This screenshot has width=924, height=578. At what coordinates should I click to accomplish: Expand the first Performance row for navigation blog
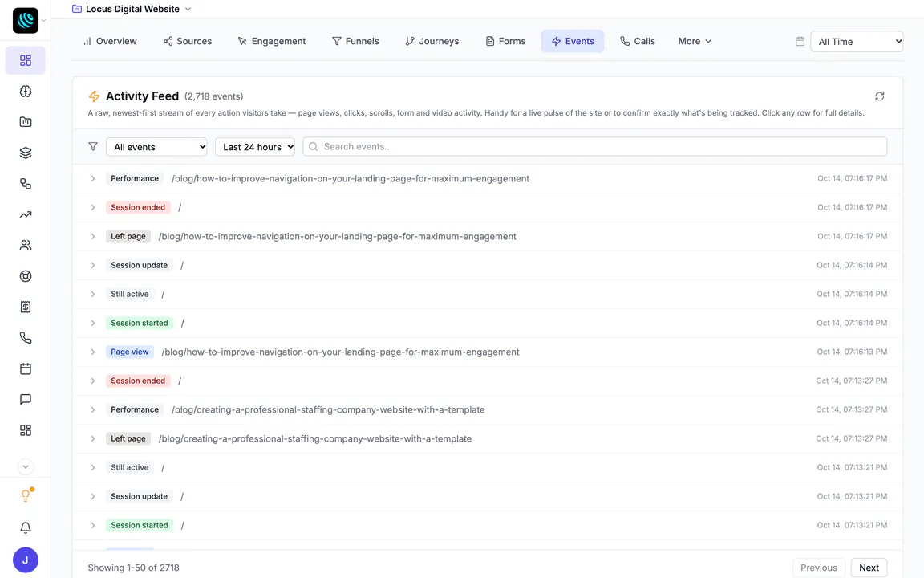[x=488, y=179]
